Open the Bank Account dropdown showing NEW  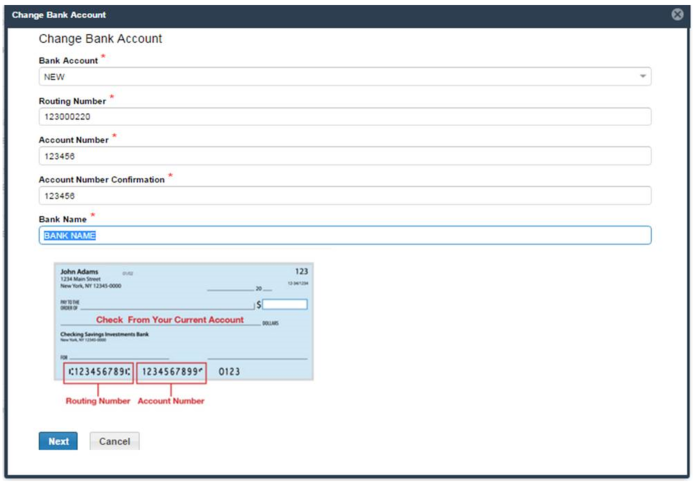[x=345, y=76]
